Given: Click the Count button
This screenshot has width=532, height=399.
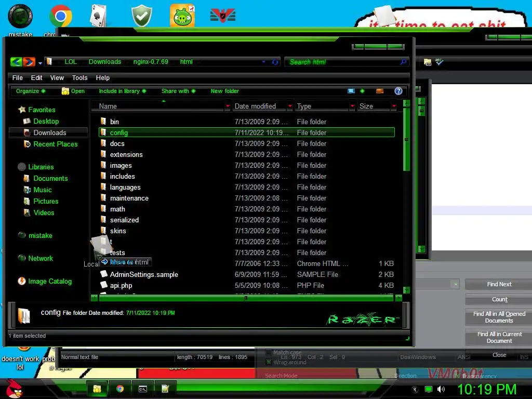Looking at the screenshot, I should tap(499, 299).
